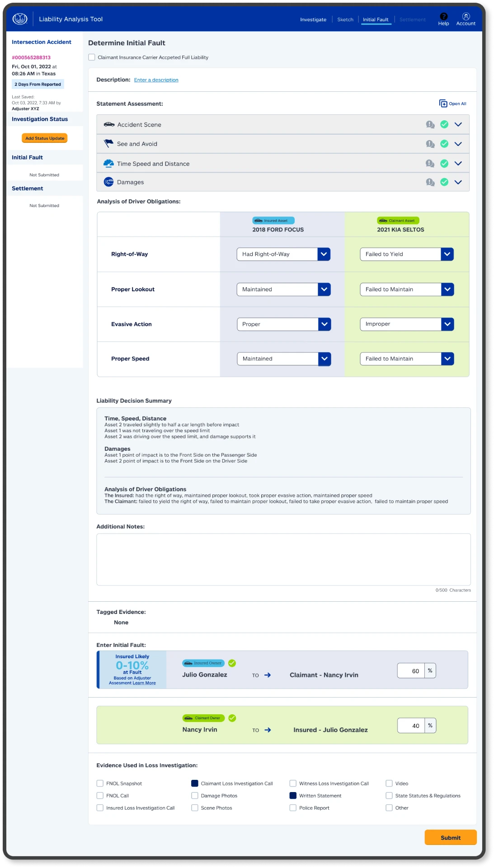
Task: Check Insured Loss Investigation Call box
Action: coord(100,807)
